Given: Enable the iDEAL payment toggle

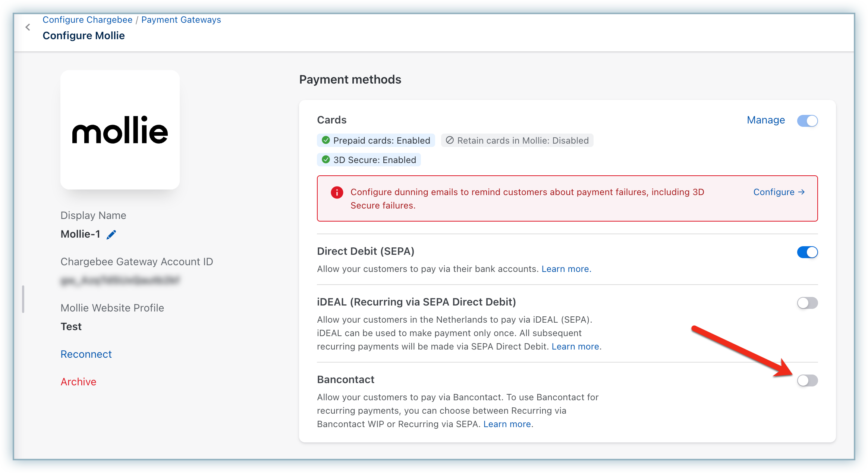Looking at the screenshot, I should tap(807, 303).
